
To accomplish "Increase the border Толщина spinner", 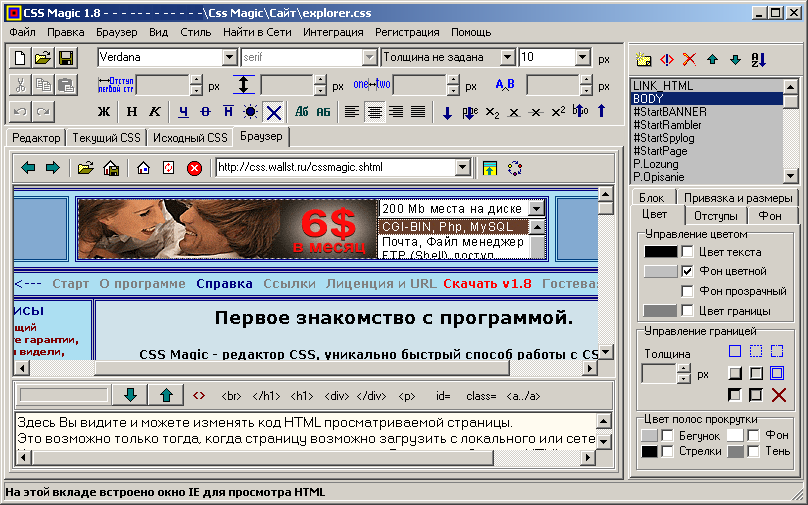I will [684, 368].
